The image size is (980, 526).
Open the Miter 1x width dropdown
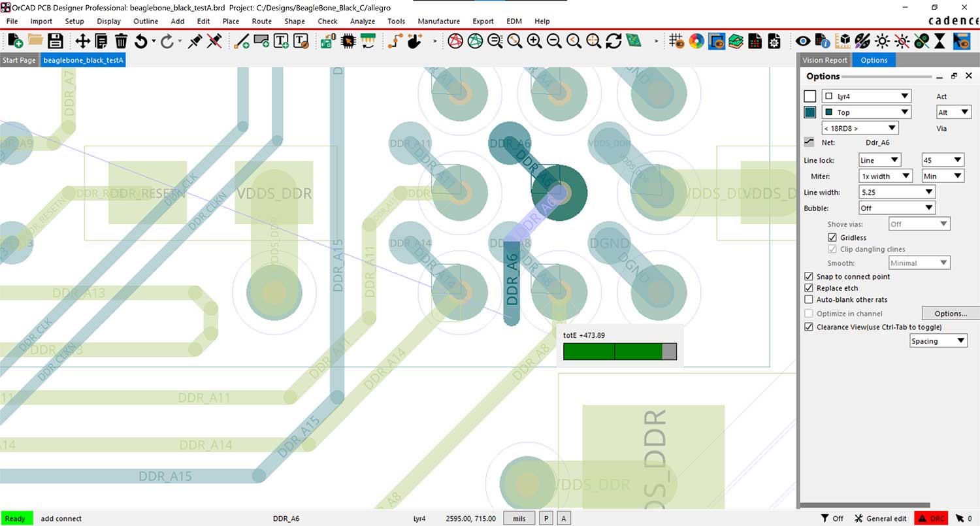[886, 176]
